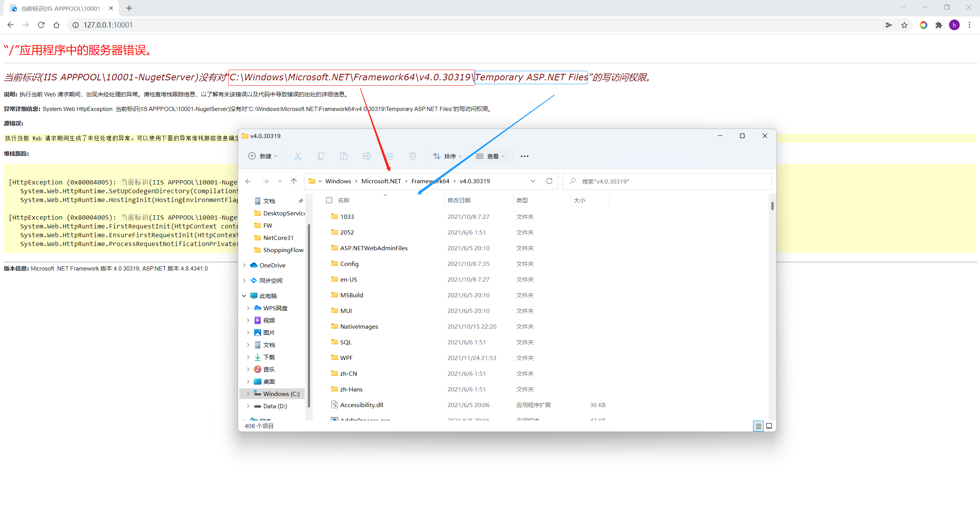Switch Explorer to large thumbnails view icon
Viewport: 980px width, 528px height.
click(769, 426)
